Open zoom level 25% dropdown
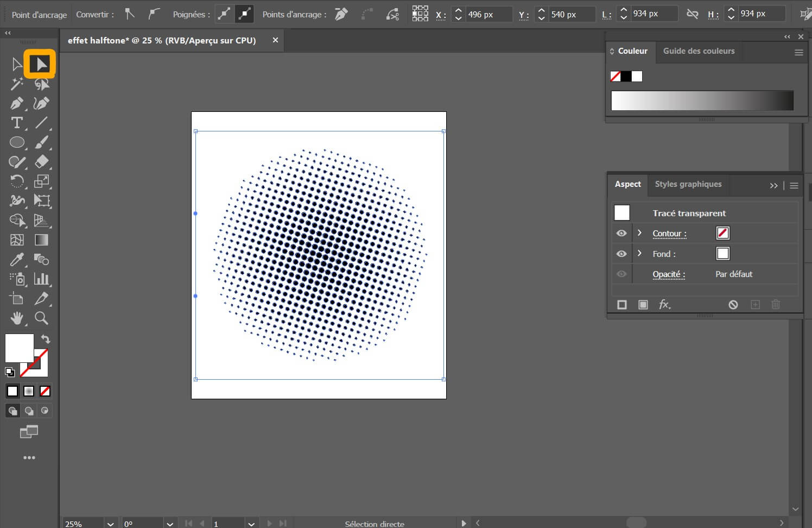812x528 pixels. pos(110,524)
